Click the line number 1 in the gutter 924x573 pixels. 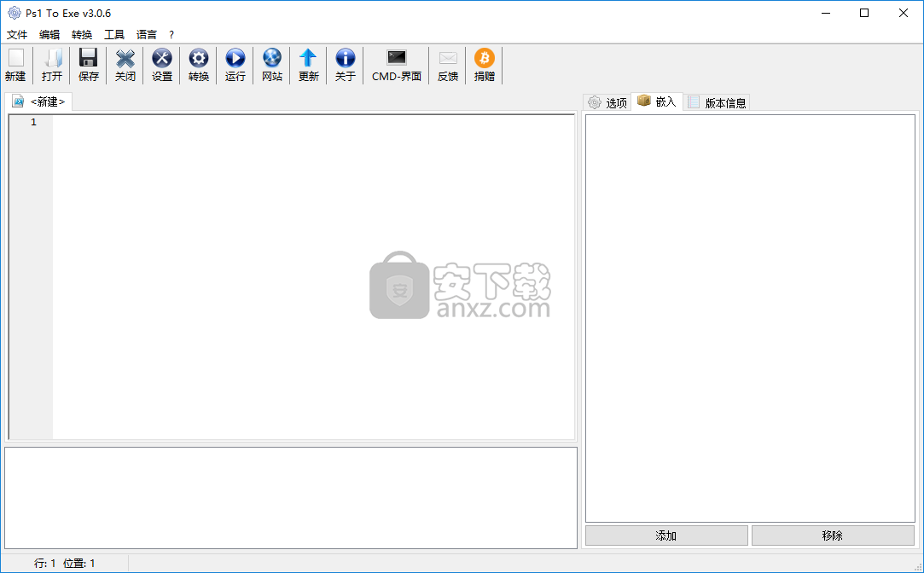33,122
